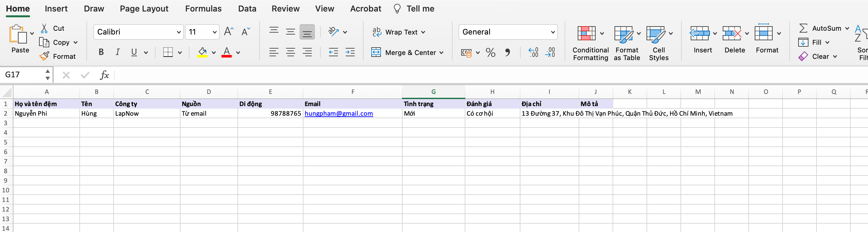Open the hungpham@gmail.com email link
This screenshot has width=868, height=232.
338,114
